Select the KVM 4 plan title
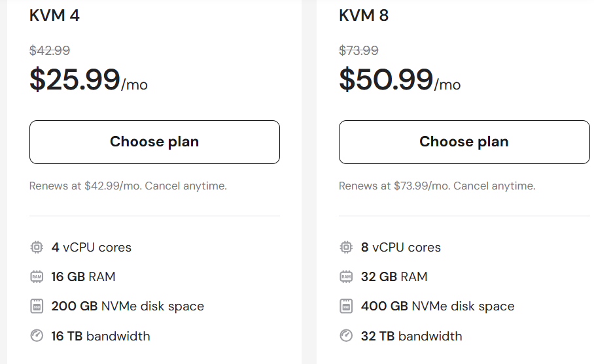The image size is (594, 364). pyautogui.click(x=54, y=16)
